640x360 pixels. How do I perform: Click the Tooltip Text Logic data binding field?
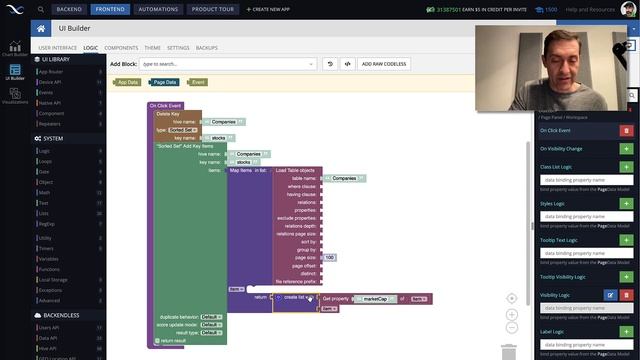pos(587,253)
